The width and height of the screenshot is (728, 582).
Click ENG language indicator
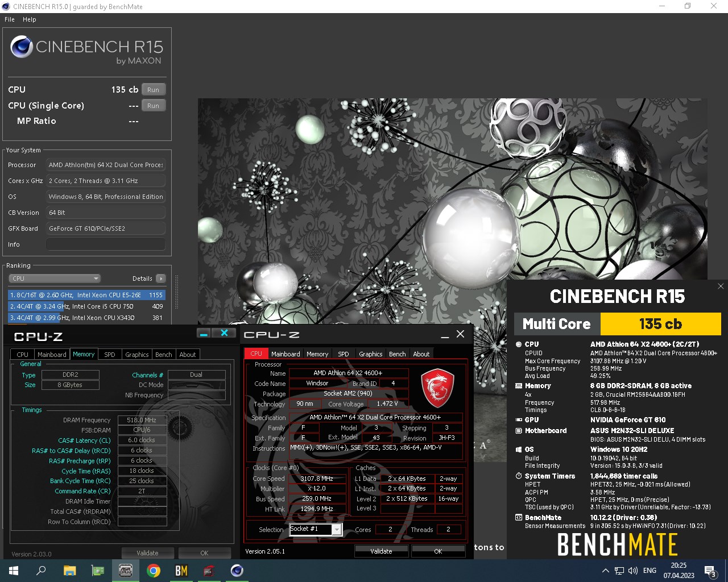pyautogui.click(x=650, y=571)
